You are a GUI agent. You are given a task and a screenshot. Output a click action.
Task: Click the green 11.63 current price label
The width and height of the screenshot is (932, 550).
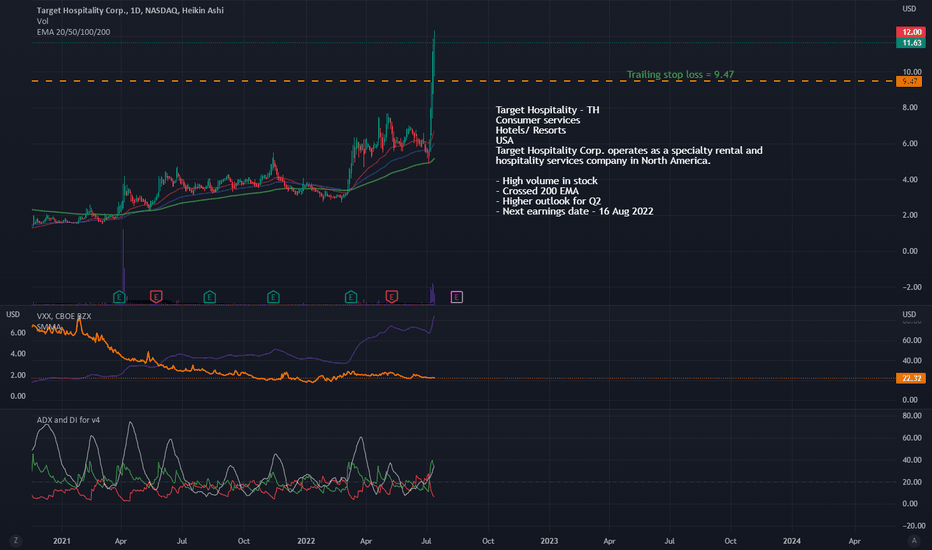click(911, 43)
